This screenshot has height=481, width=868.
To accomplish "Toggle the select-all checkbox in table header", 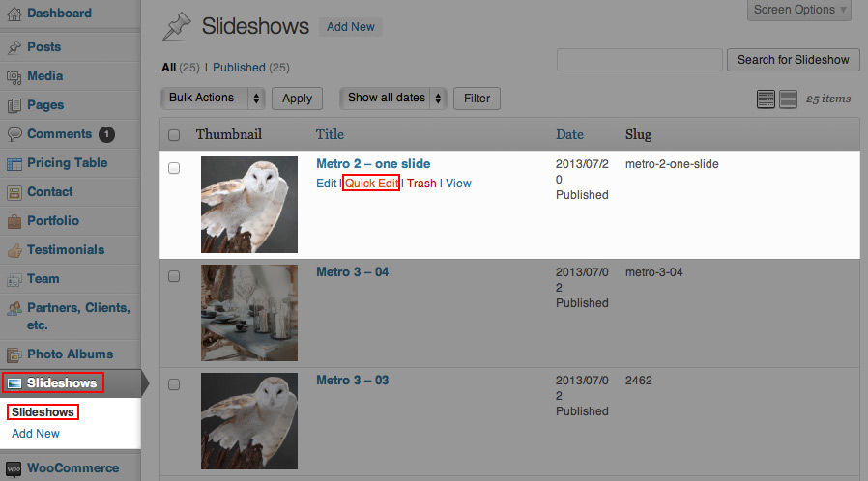I will click(x=174, y=135).
